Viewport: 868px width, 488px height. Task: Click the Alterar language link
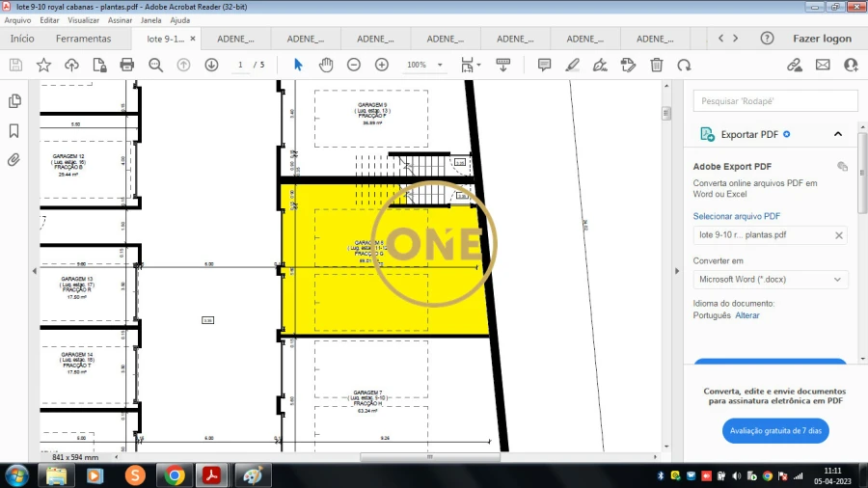747,315
